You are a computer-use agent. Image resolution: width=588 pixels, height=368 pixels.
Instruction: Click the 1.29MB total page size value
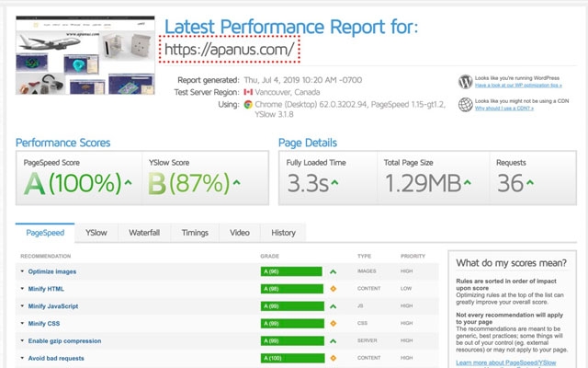click(423, 183)
